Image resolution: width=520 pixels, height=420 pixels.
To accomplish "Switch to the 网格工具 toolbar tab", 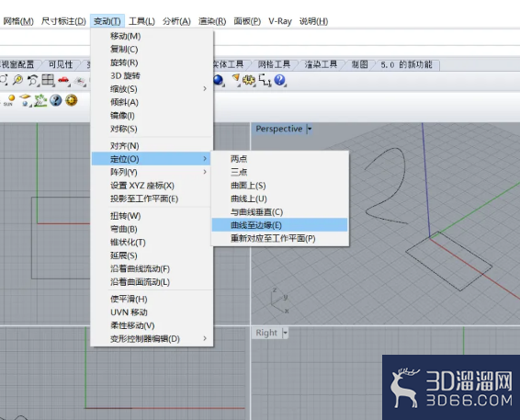I will click(x=274, y=64).
